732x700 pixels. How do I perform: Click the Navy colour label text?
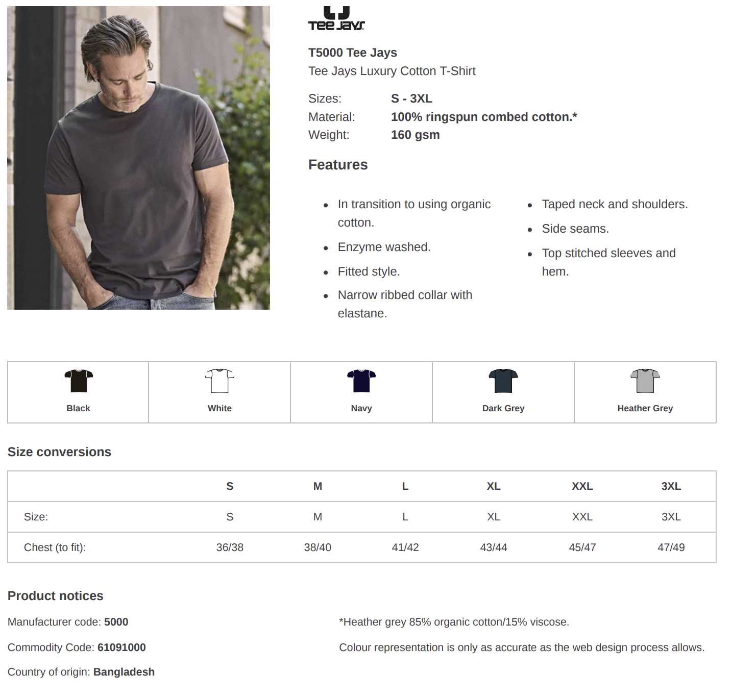coord(361,408)
